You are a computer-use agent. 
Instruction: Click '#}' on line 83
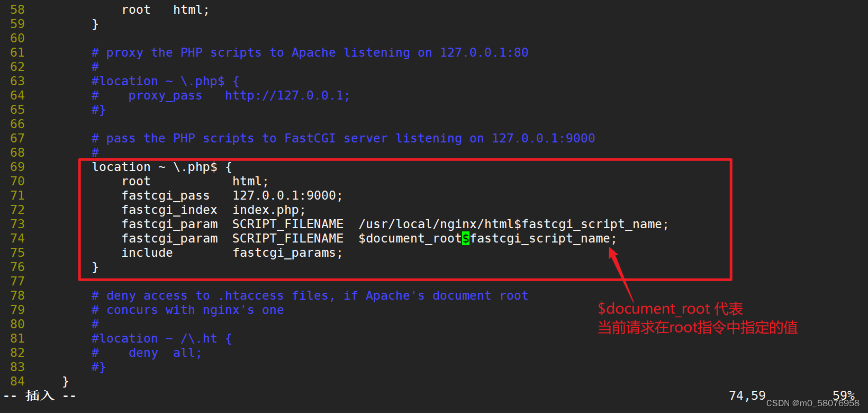click(x=98, y=367)
